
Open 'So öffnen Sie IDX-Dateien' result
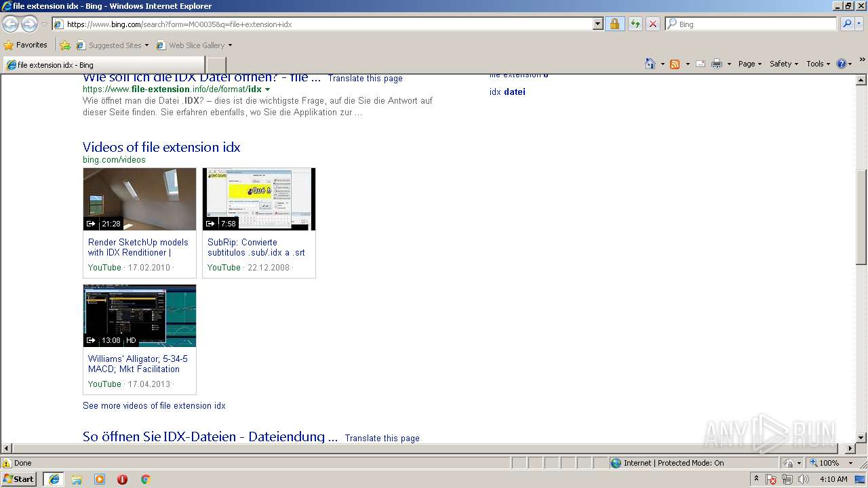[x=210, y=437]
